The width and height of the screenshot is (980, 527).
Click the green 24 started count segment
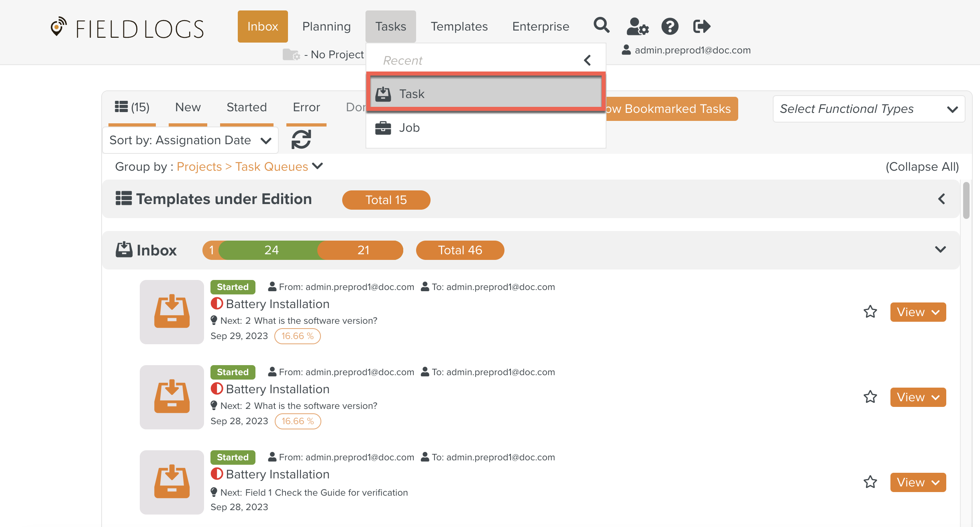(271, 250)
